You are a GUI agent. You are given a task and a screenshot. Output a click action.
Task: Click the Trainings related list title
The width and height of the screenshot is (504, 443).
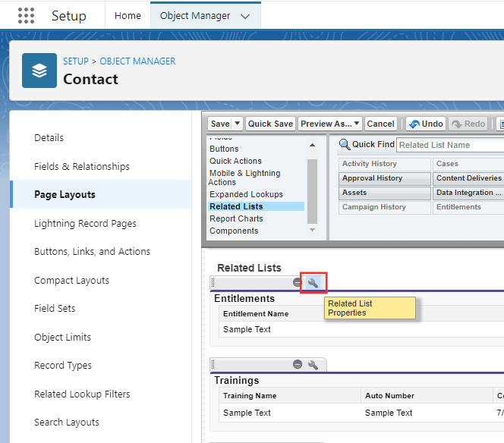pos(237,380)
